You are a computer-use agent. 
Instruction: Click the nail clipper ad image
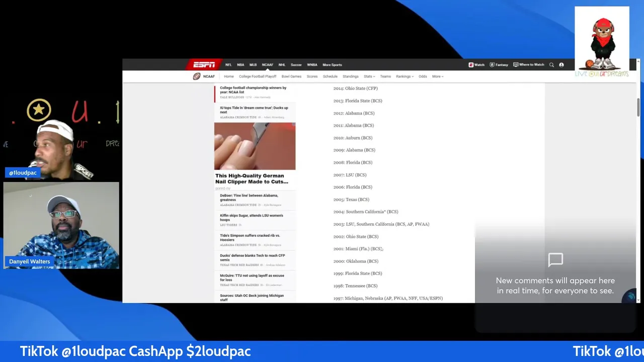pyautogui.click(x=255, y=146)
